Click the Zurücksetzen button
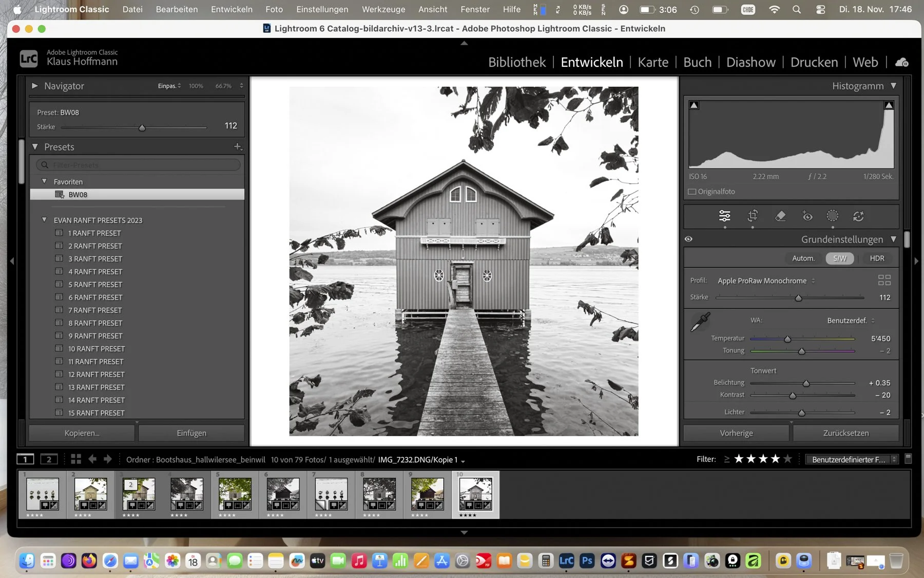924x578 pixels. click(846, 433)
